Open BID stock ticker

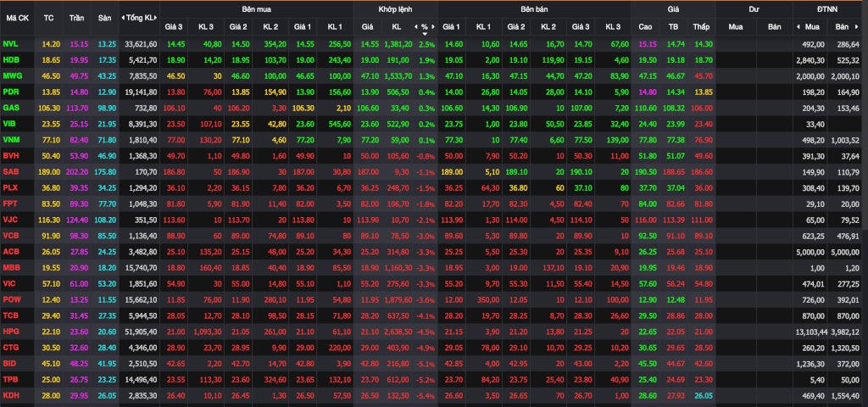coord(9,365)
